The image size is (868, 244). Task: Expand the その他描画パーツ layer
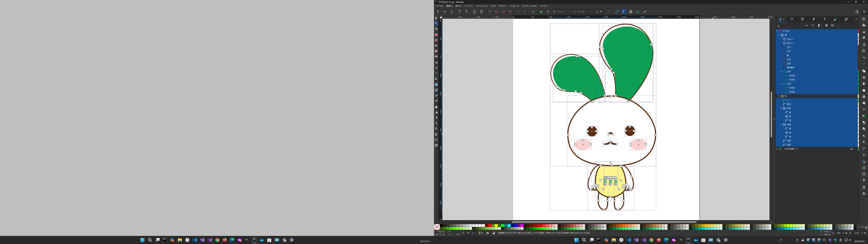[777, 149]
